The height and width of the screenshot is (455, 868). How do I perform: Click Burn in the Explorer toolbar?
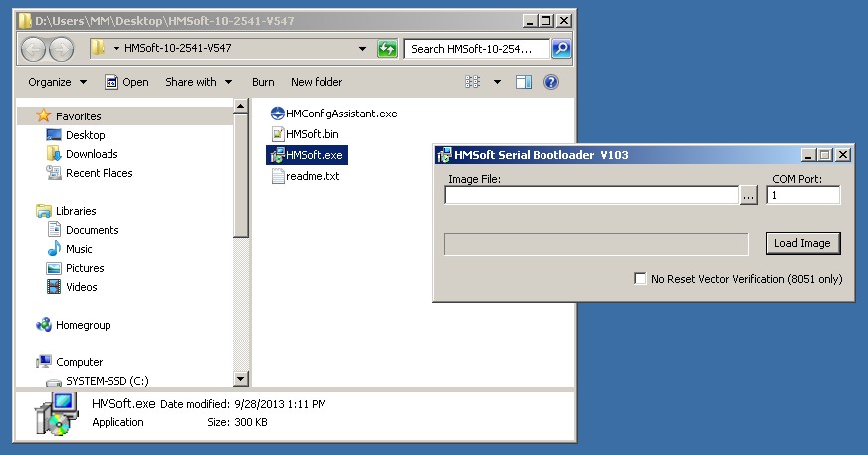coord(263,82)
